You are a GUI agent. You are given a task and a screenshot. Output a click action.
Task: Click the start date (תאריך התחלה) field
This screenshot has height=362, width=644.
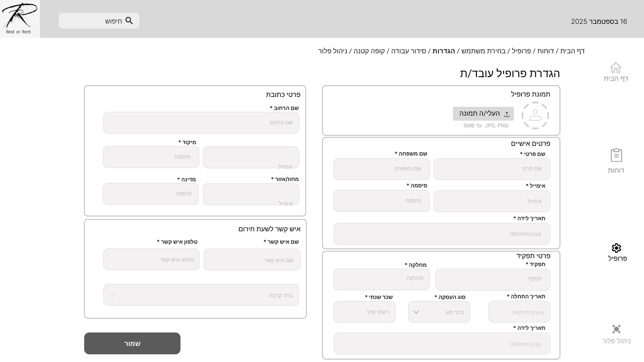pos(519,312)
